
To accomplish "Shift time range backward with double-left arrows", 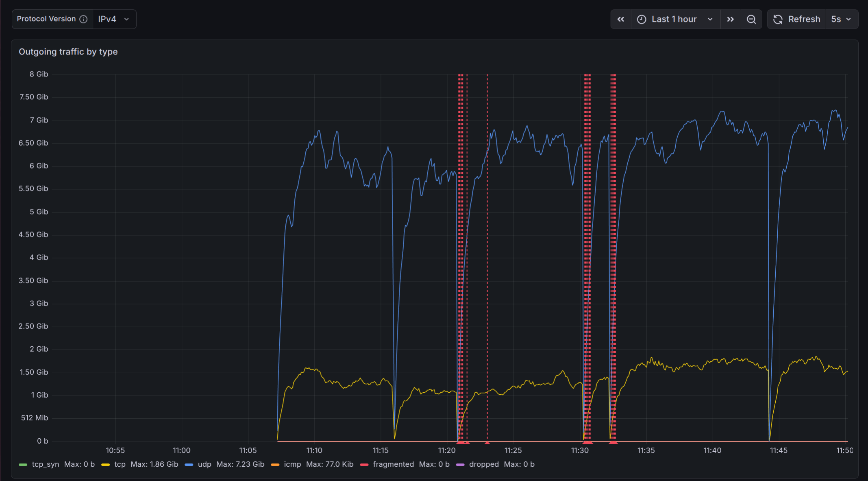I will point(620,19).
